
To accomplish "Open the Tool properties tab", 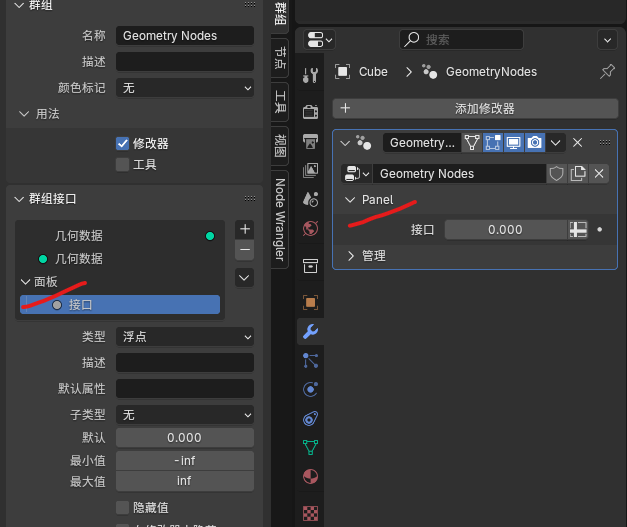I will point(310,75).
